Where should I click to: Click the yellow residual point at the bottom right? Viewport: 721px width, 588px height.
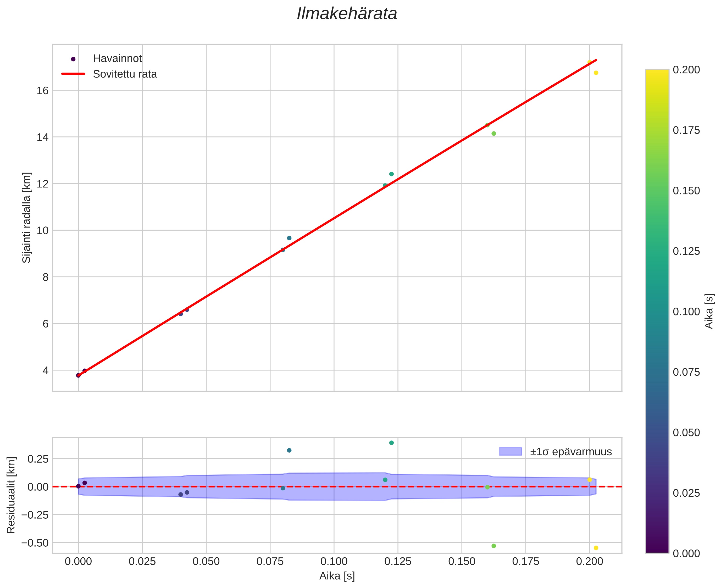596,548
